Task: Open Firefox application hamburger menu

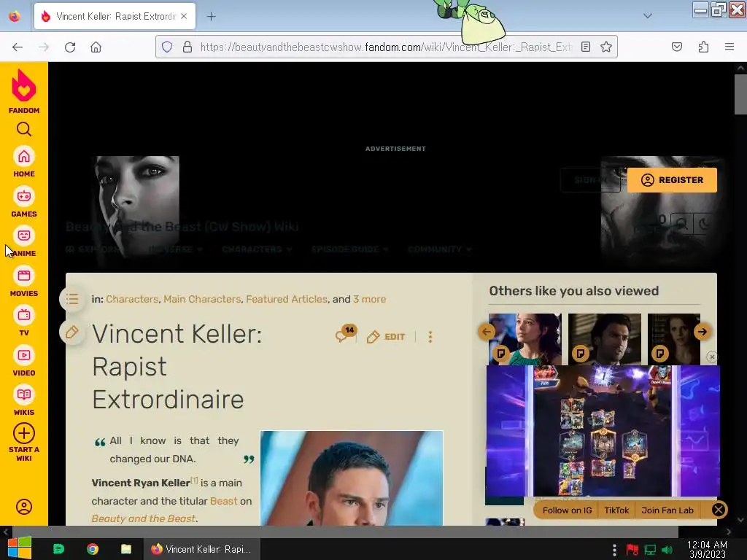Action: pos(729,47)
